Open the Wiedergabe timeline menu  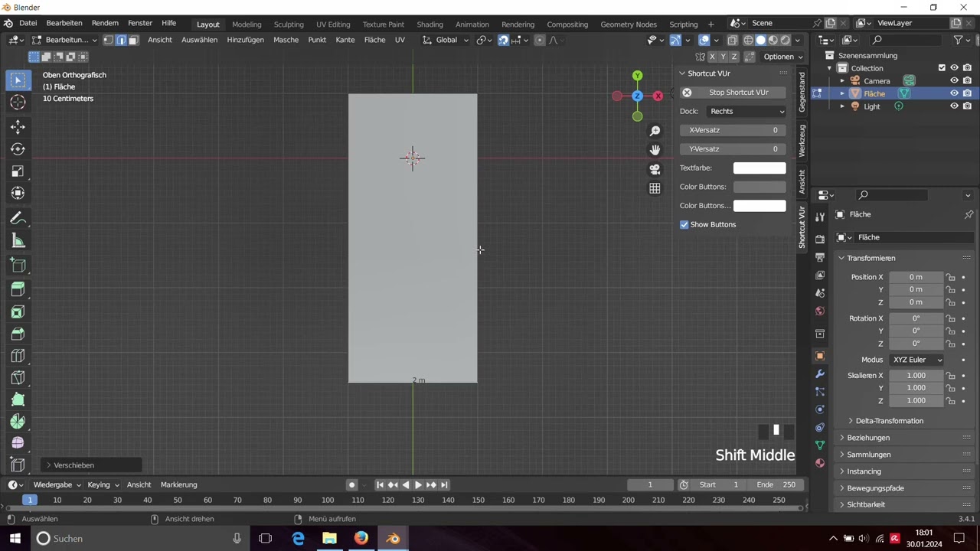point(57,484)
